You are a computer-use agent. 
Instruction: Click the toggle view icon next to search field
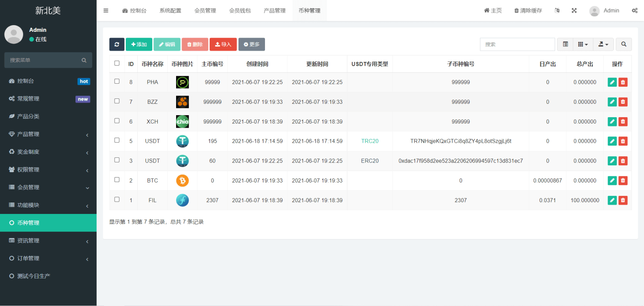coord(565,44)
